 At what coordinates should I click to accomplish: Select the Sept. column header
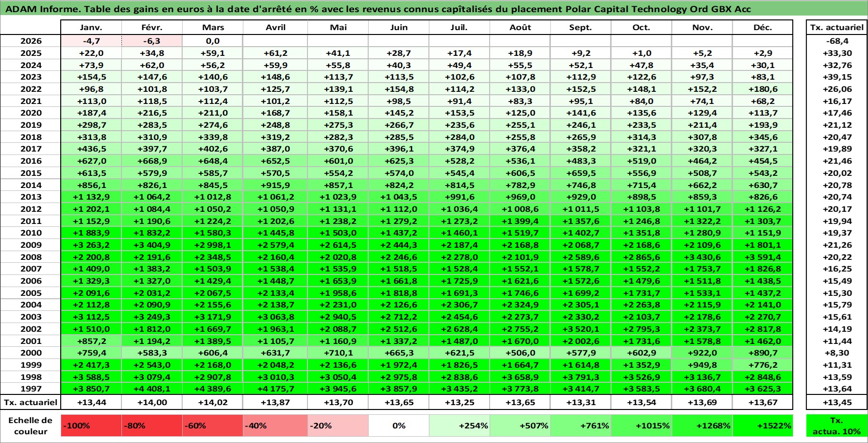point(580,28)
